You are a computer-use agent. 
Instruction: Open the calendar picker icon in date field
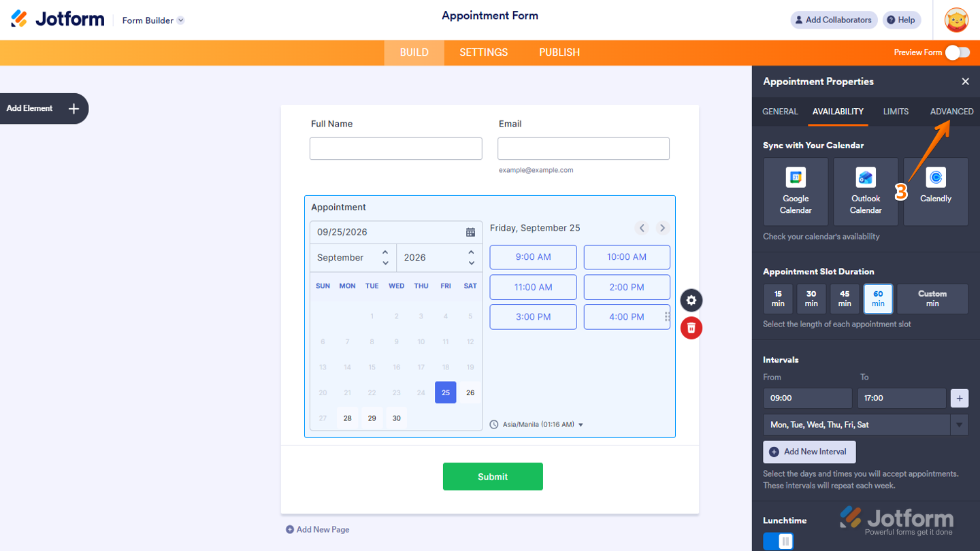point(470,232)
